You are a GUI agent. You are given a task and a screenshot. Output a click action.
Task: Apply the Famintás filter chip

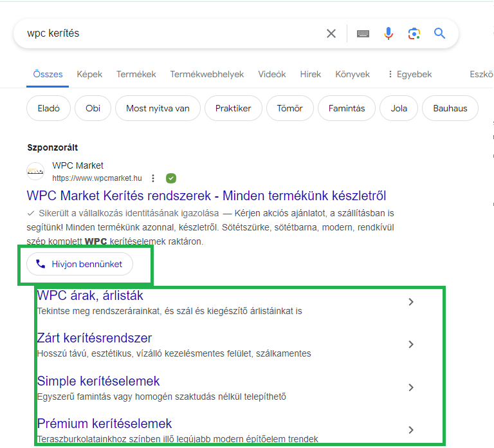pyautogui.click(x=346, y=108)
